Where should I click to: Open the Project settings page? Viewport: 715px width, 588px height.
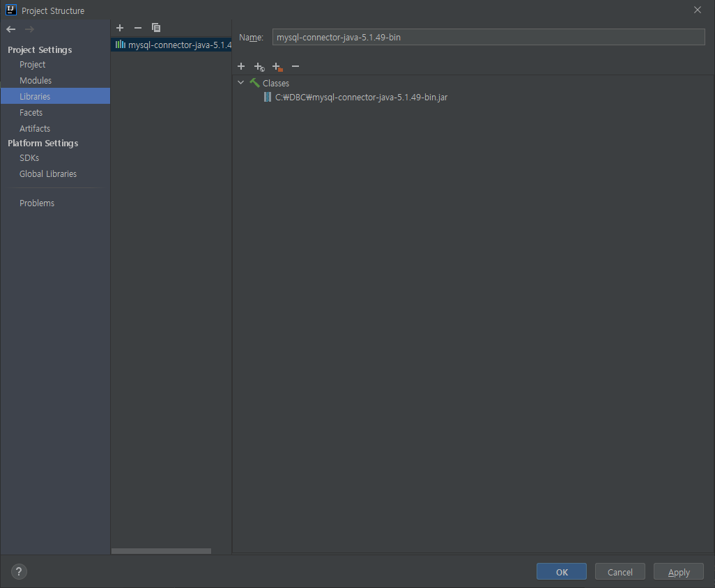(x=32, y=65)
